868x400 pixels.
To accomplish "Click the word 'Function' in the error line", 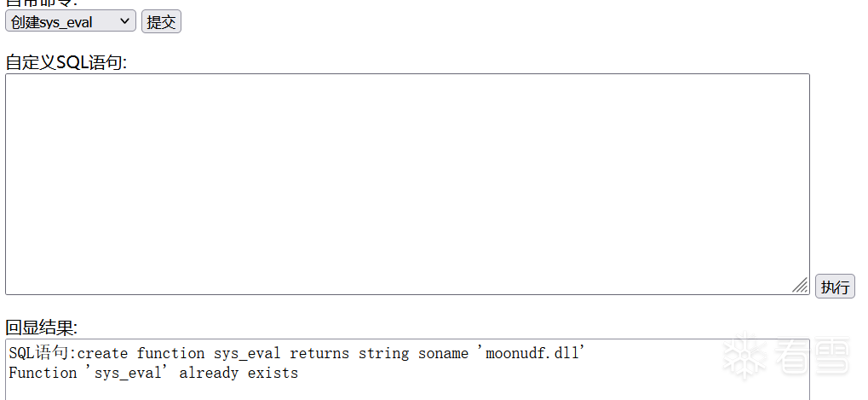I will pyautogui.click(x=43, y=373).
